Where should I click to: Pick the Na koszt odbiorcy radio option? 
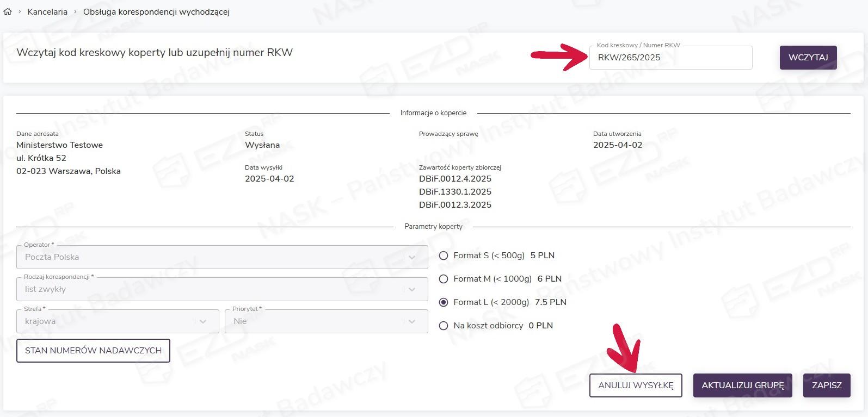[444, 326]
